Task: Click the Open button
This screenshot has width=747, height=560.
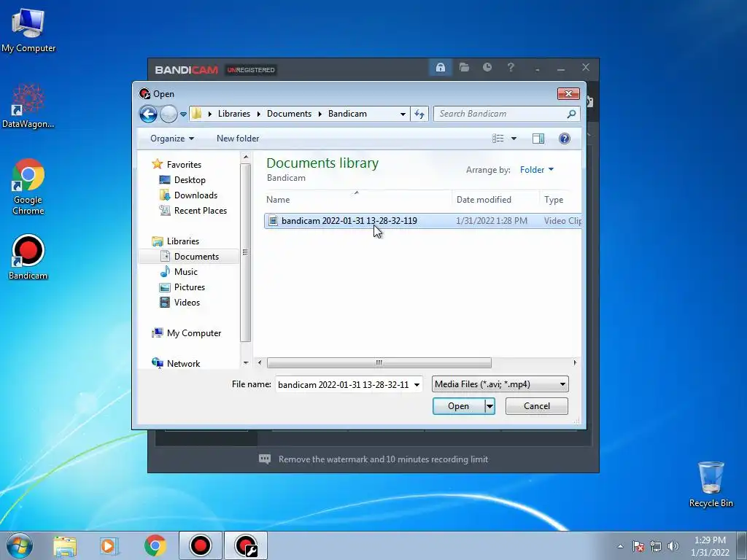Action: click(459, 406)
